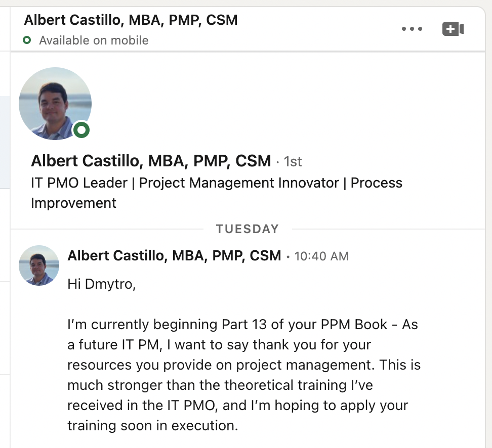This screenshot has height=448, width=492.
Task: Click the "Hi Dmytro," greeting line
Action: [x=101, y=285]
